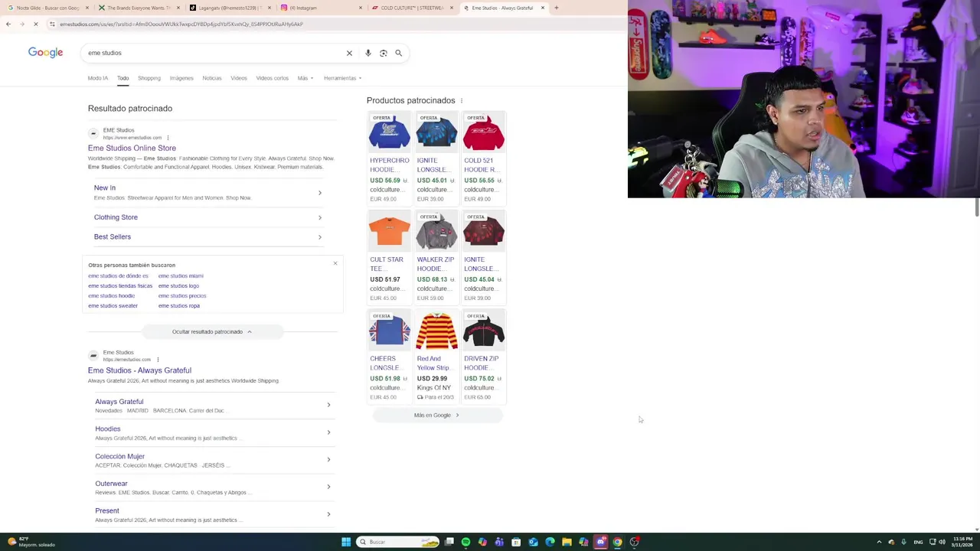The height and width of the screenshot is (551, 980).
Task: Open File Explorer from the taskbar
Action: click(x=567, y=542)
